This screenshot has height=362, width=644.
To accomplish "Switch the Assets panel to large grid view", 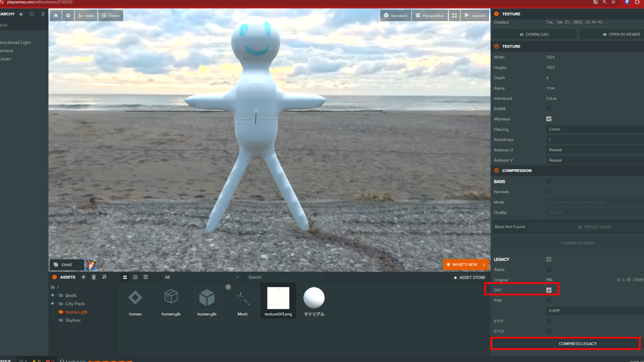I will 125,277.
